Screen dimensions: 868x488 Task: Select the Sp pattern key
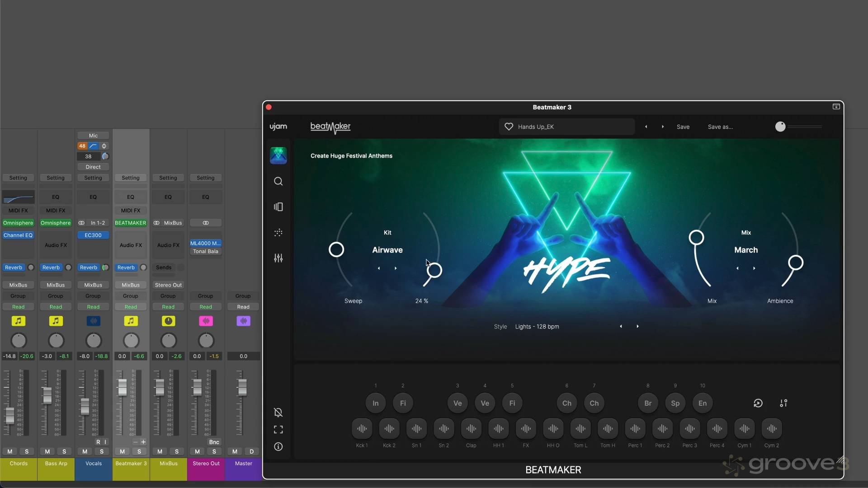point(675,403)
